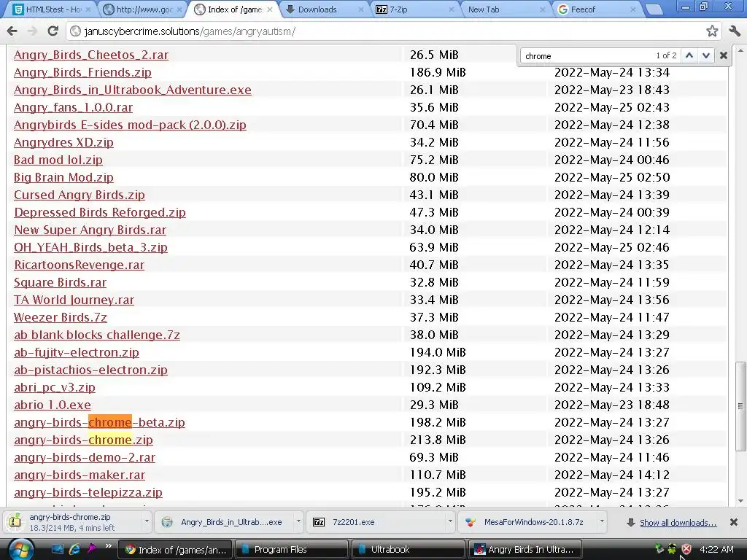Switch to Ultrabook taskbar window
Image resolution: width=747 pixels, height=560 pixels.
[408, 550]
